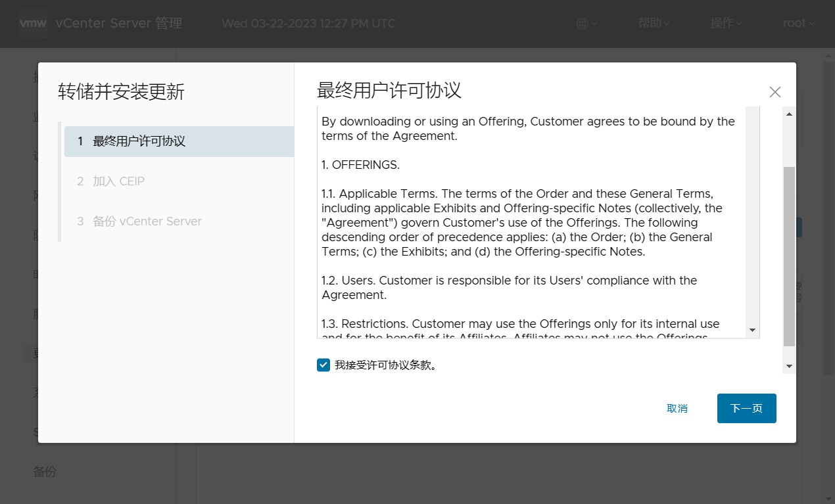Click the date and time in header
835x504 pixels.
tap(309, 24)
